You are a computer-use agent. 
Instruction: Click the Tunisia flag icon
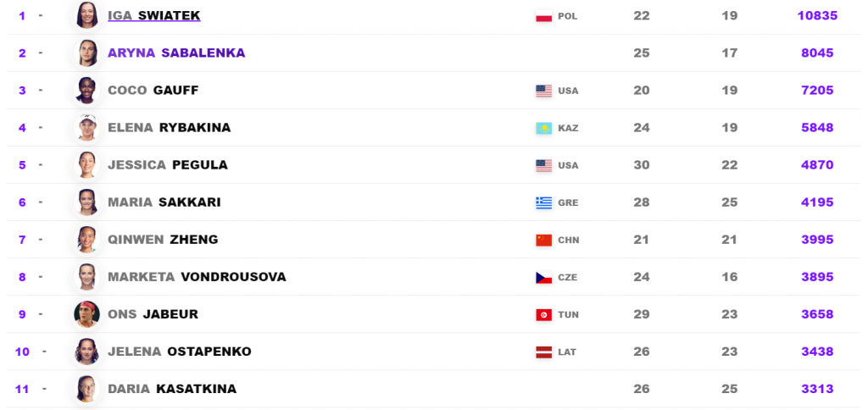click(x=544, y=314)
